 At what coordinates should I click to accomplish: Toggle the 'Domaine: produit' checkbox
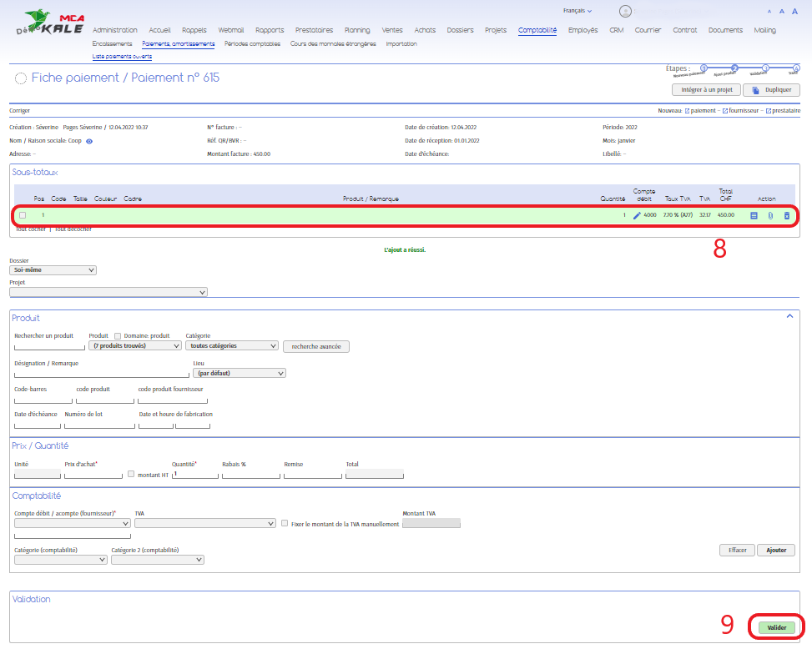click(118, 335)
